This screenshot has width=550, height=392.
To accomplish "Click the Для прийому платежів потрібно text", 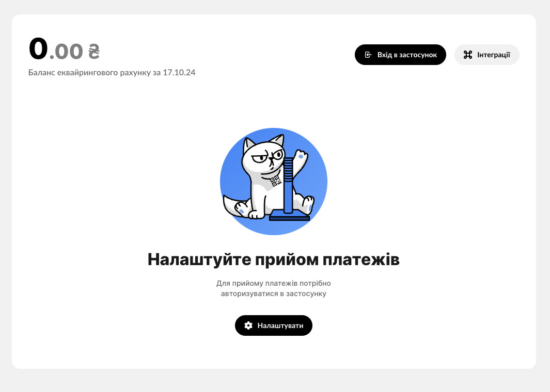I will click(274, 283).
